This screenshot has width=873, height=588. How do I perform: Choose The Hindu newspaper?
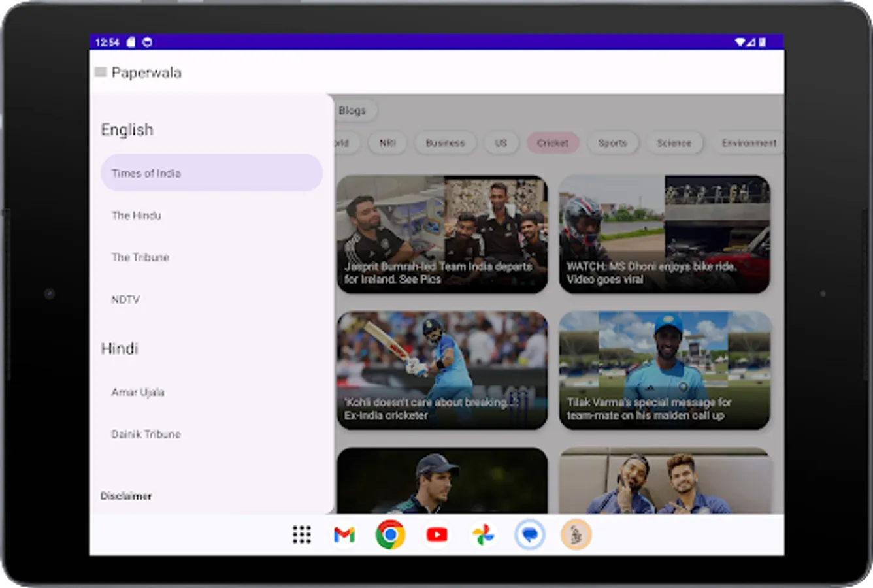coord(212,215)
